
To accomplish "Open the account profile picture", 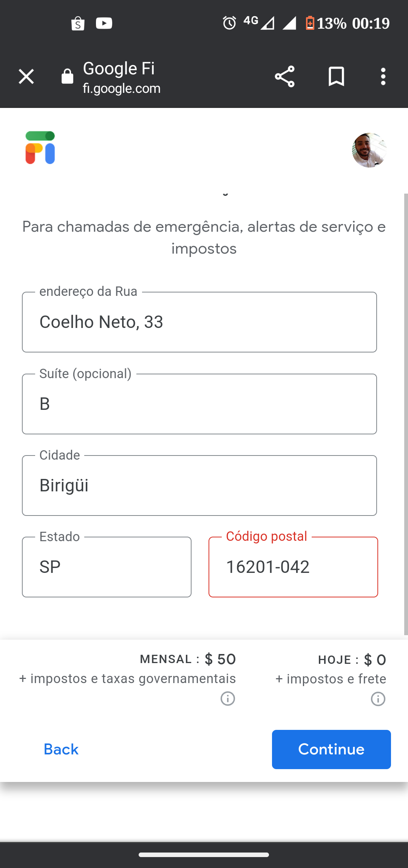I will point(369,150).
